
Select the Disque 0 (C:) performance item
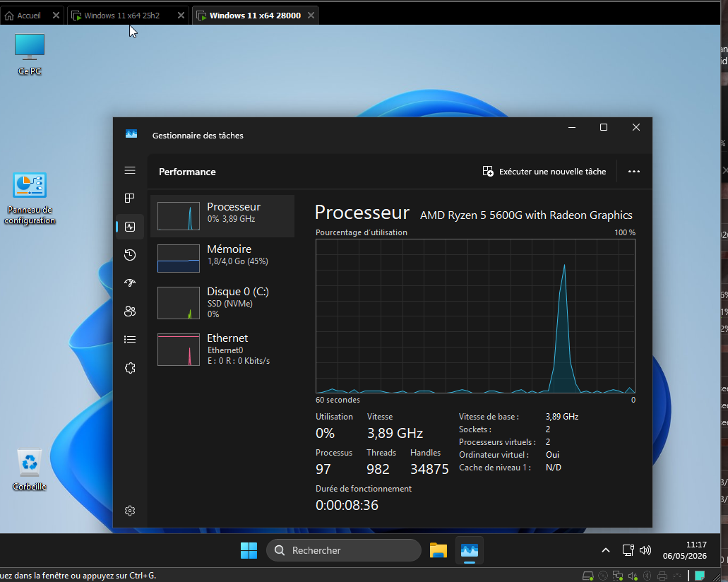(x=222, y=303)
